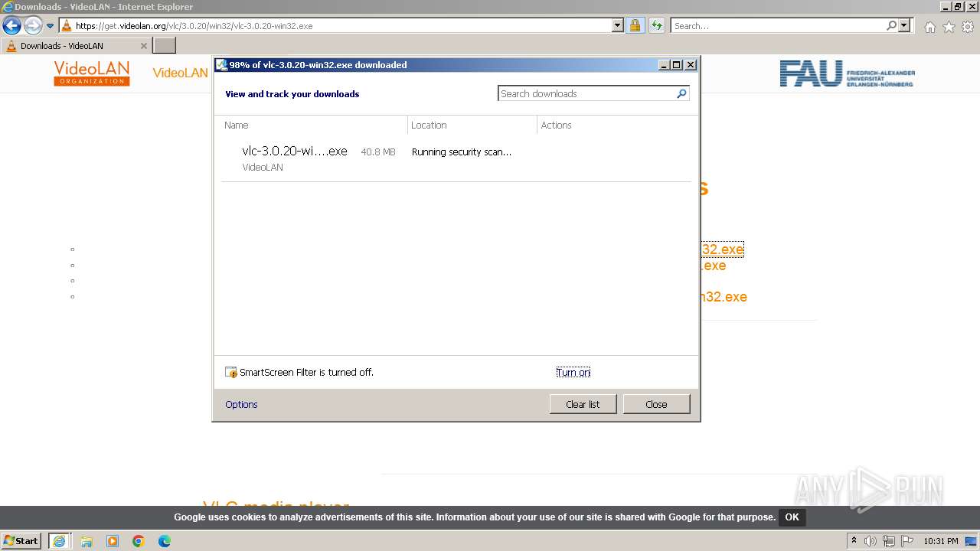
Task: Open File Explorer from taskbar
Action: coord(87,541)
